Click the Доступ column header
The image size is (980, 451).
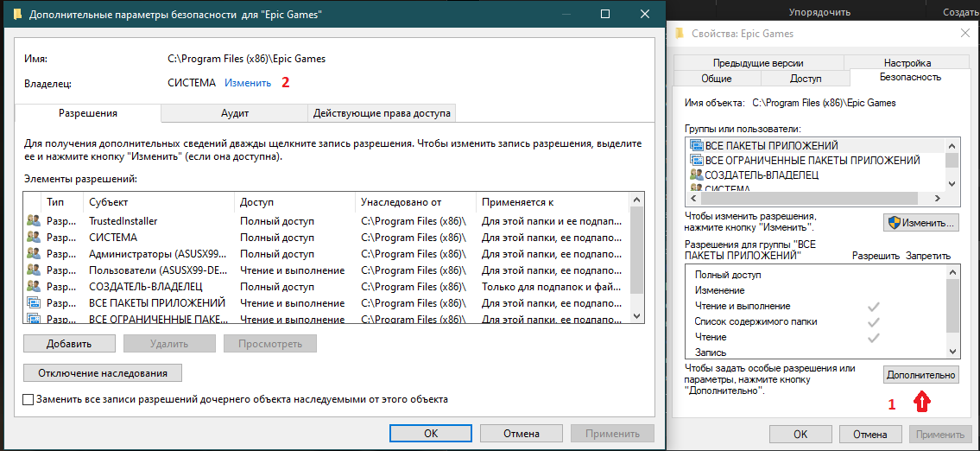click(x=295, y=203)
